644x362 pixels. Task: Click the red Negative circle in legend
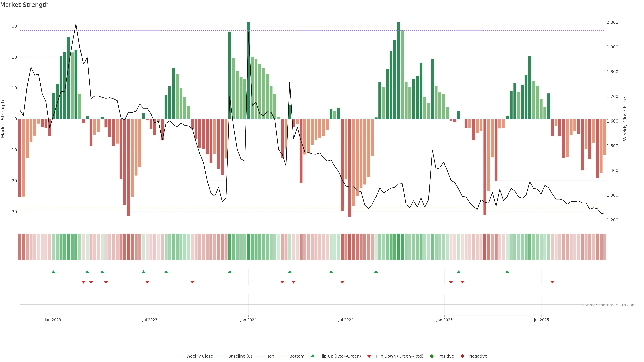click(x=462, y=356)
